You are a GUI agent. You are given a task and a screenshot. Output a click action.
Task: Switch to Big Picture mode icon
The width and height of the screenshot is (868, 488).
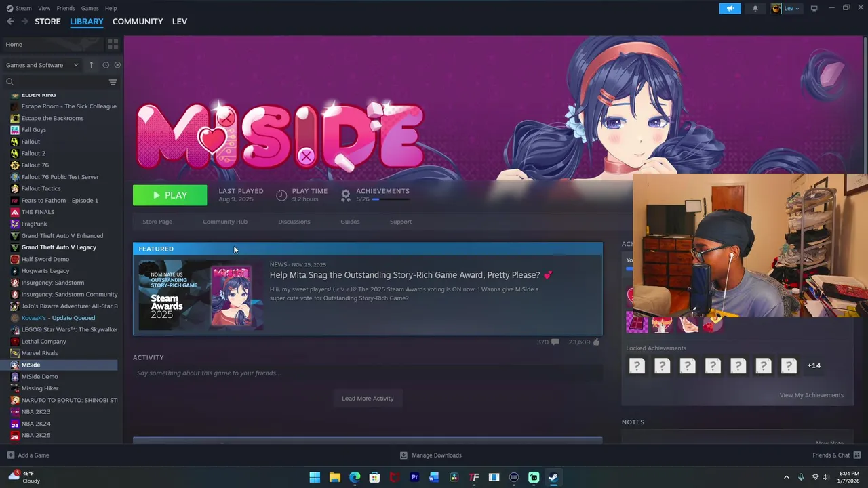[x=814, y=8]
